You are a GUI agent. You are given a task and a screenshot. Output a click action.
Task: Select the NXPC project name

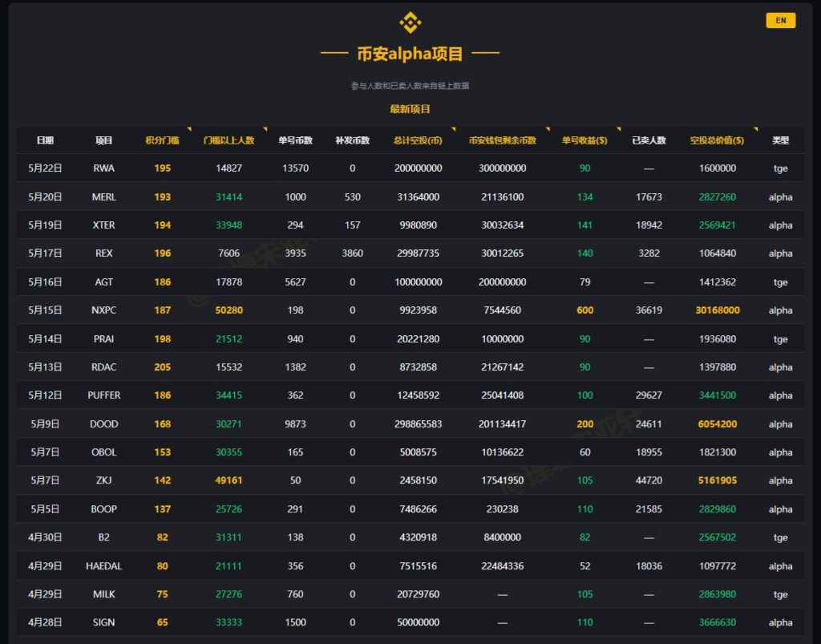tap(103, 310)
